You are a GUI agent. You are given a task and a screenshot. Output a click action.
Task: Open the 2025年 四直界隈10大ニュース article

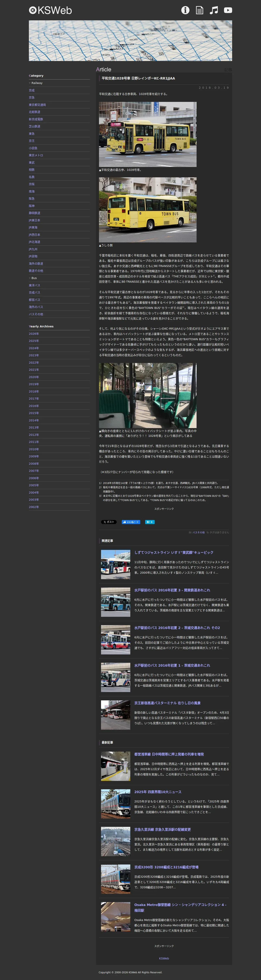click(158, 792)
